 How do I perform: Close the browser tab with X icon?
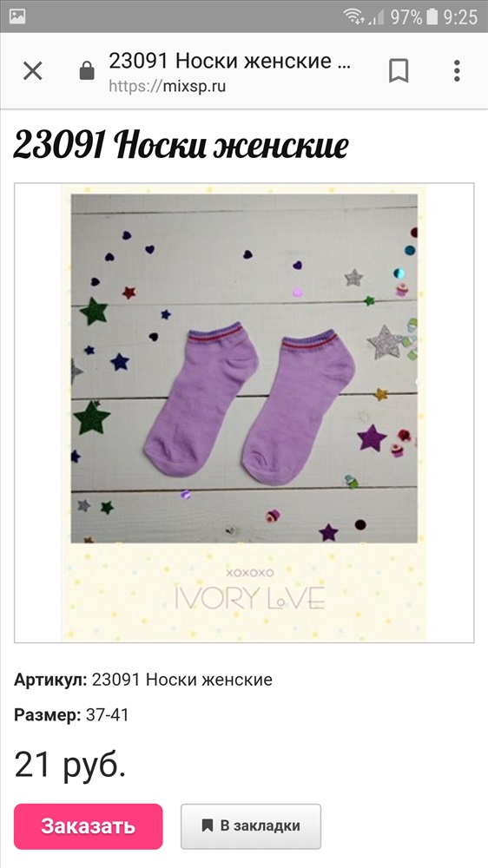pyautogui.click(x=33, y=71)
